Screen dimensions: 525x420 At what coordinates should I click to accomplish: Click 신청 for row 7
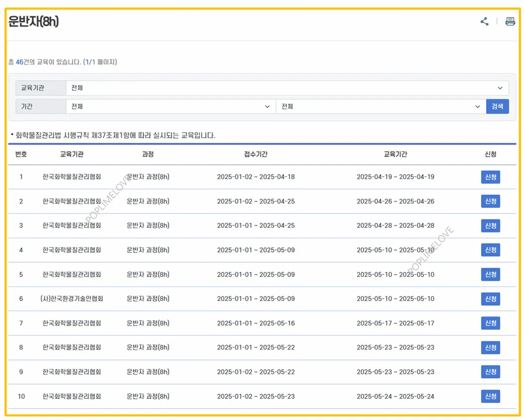coord(491,323)
